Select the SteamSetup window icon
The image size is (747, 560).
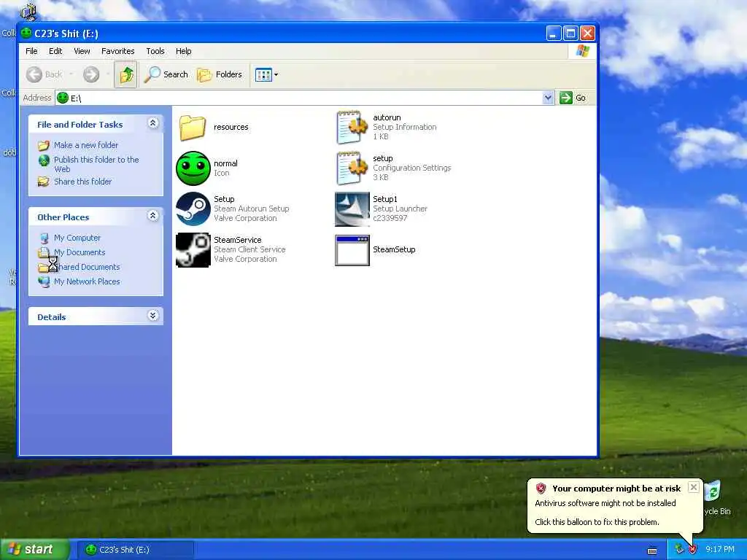(352, 250)
